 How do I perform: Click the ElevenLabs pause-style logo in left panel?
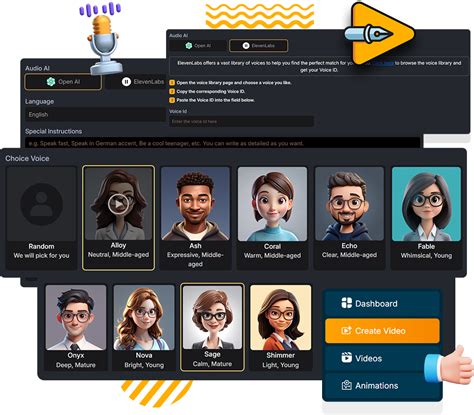point(126,82)
